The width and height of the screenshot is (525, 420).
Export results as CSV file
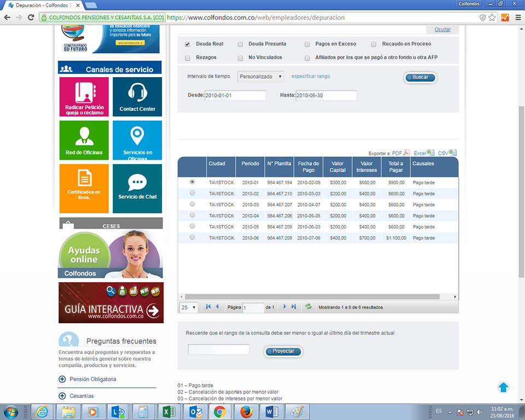[447, 153]
